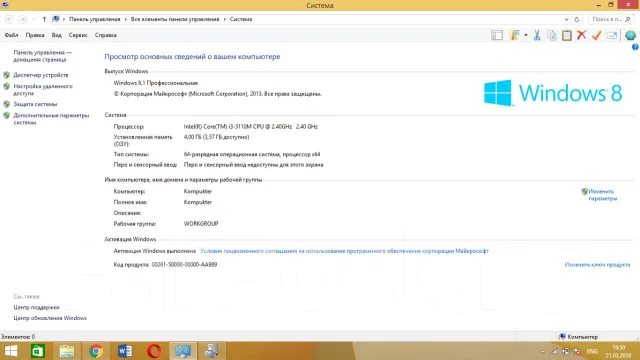Viewport: 640px width, 360px height.
Task: Click Изменить ключ продукта link
Action: [597, 264]
